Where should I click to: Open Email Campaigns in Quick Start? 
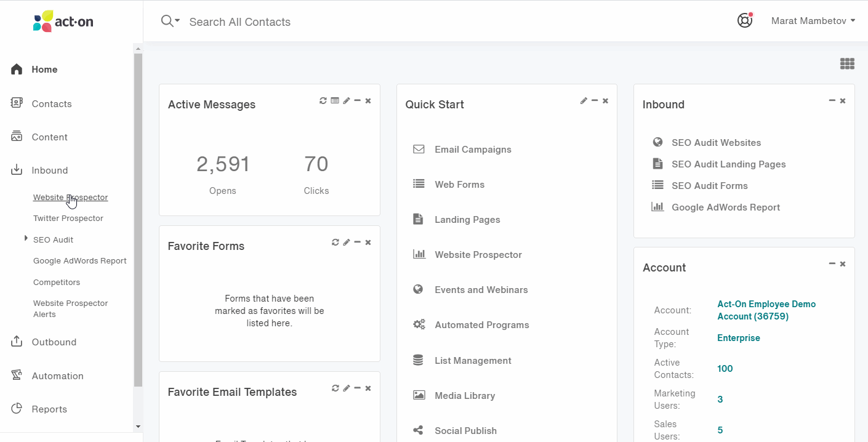[x=473, y=150]
